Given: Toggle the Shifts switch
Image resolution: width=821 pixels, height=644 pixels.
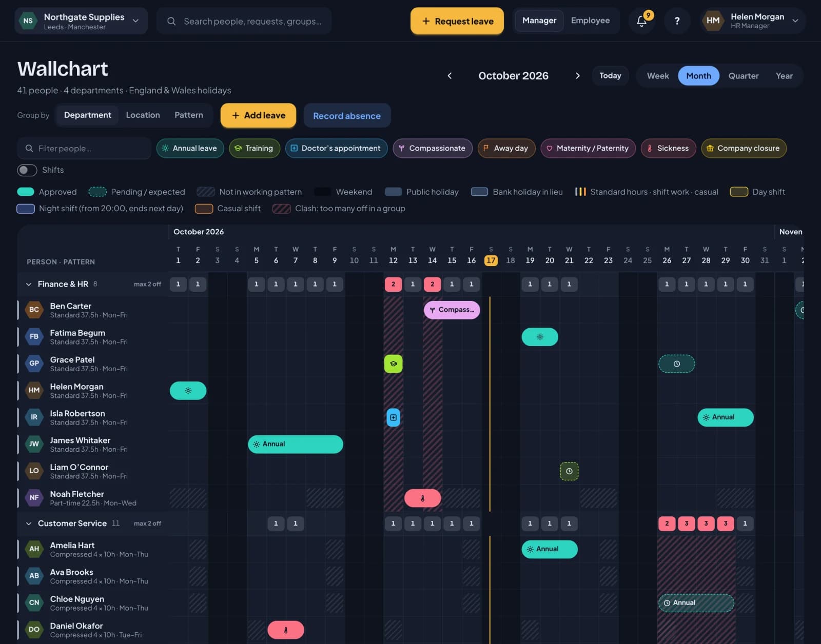Looking at the screenshot, I should click(27, 170).
